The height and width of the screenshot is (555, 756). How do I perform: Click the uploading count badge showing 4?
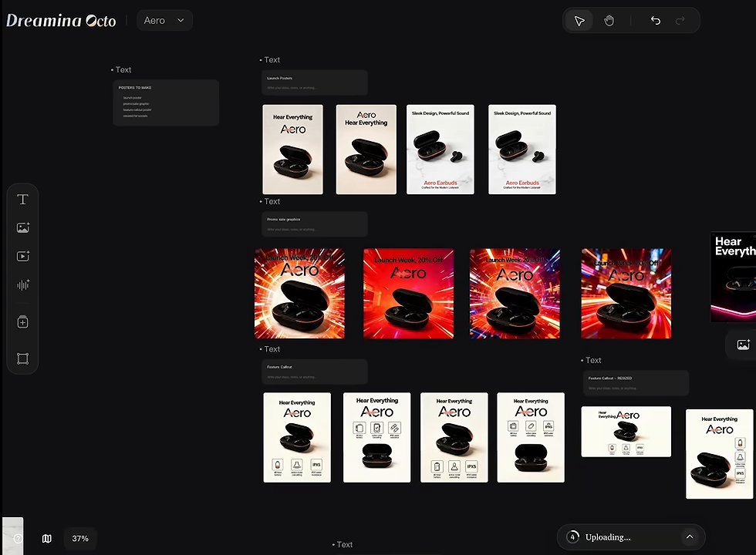click(572, 536)
